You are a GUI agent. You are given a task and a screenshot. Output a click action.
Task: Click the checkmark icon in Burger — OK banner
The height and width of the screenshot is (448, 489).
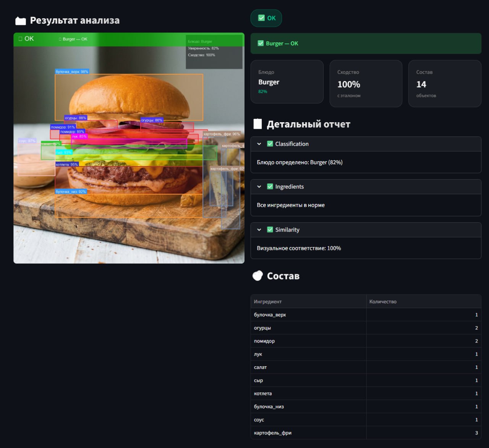(261, 44)
